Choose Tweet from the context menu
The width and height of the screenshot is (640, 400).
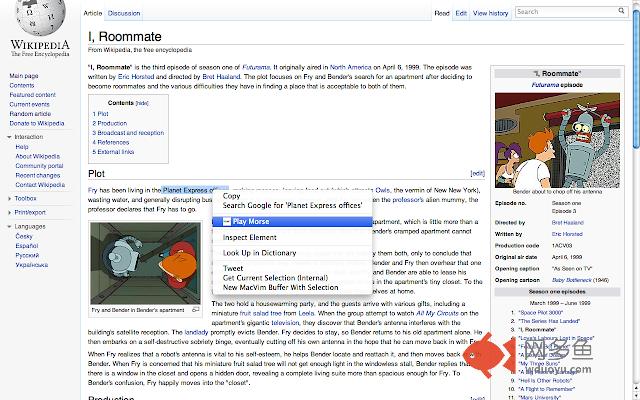(233, 268)
